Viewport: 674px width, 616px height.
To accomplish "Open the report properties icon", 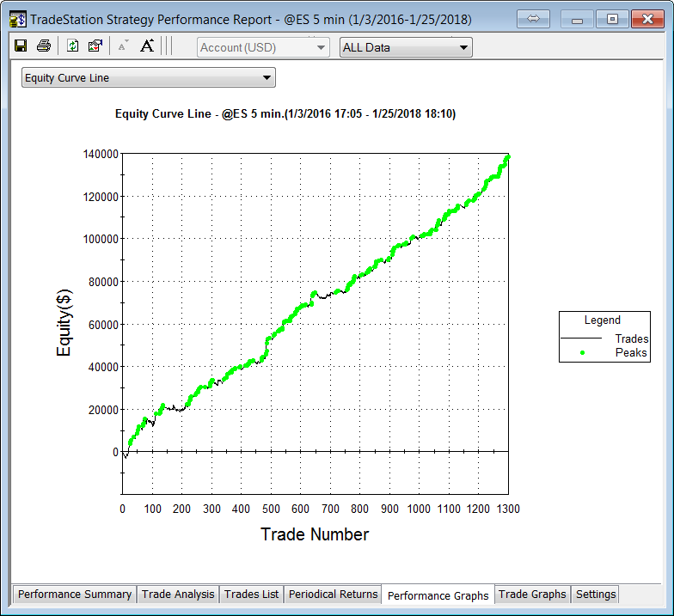I will click(x=95, y=46).
